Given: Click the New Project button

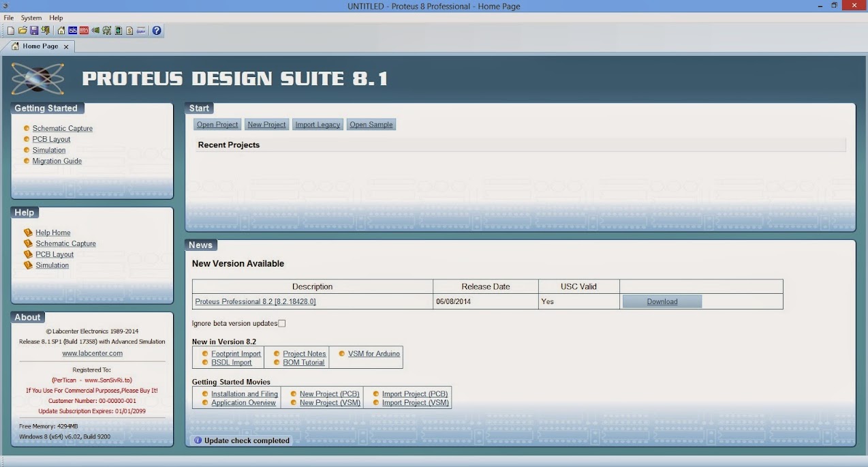Looking at the screenshot, I should click(266, 125).
